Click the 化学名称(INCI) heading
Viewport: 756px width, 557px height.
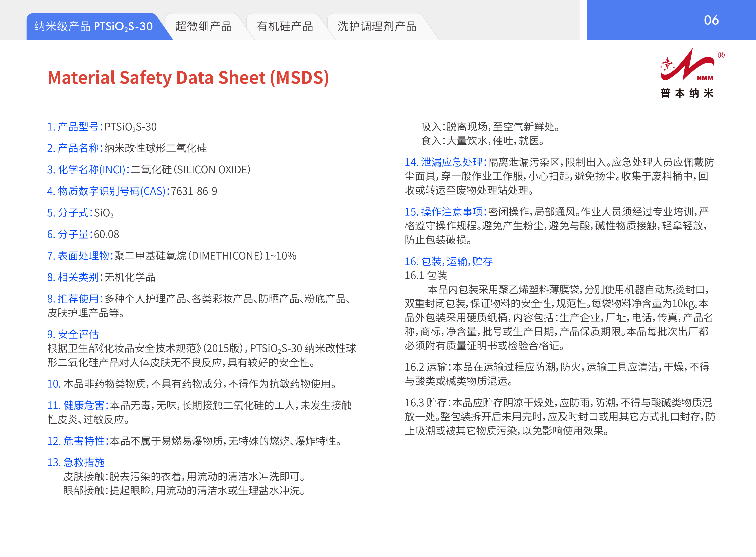tap(88, 170)
